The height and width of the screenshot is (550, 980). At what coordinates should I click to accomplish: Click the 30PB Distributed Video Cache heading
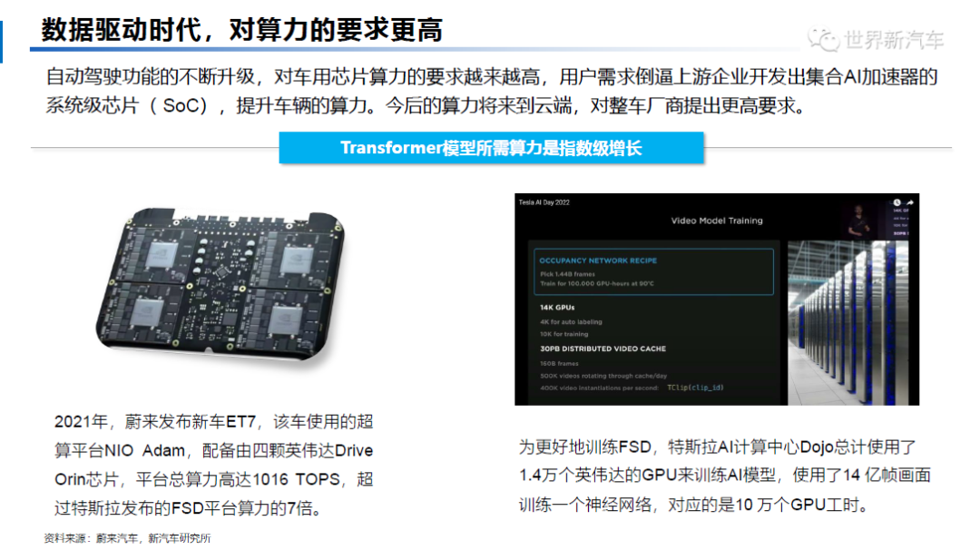pyautogui.click(x=603, y=349)
